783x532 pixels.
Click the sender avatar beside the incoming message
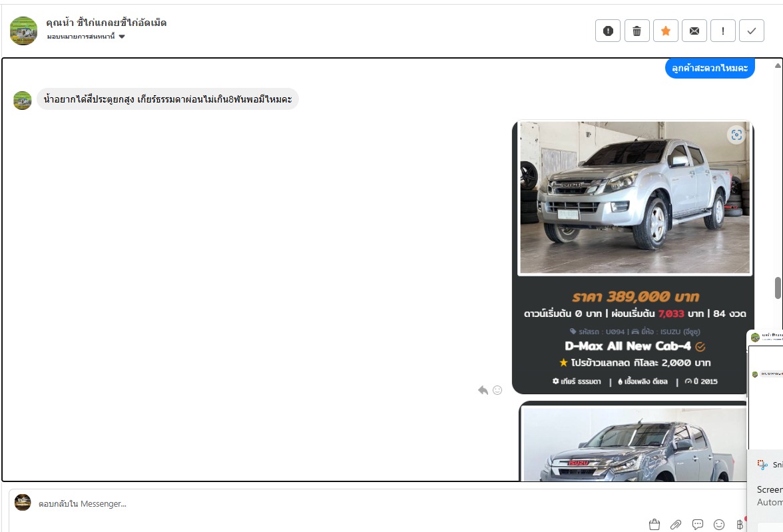pos(23,101)
